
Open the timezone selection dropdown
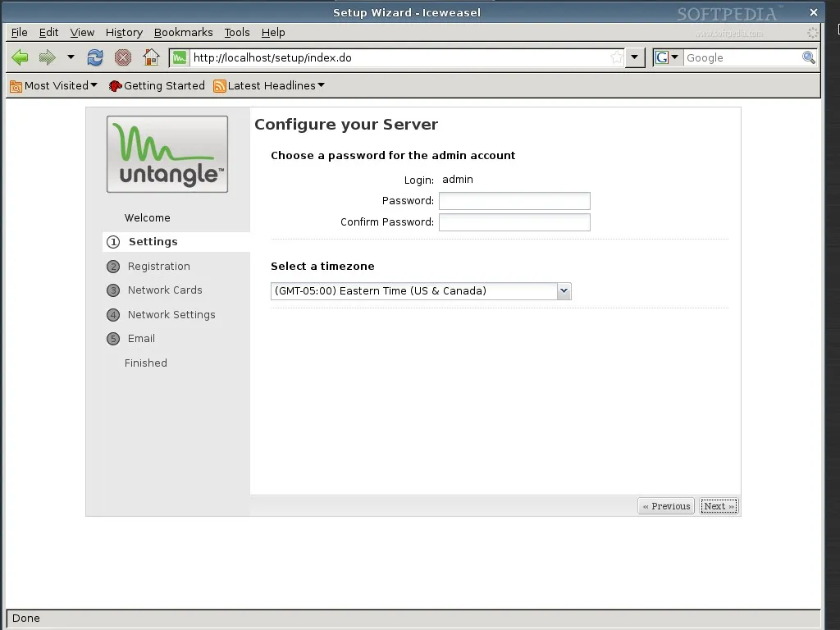[564, 290]
